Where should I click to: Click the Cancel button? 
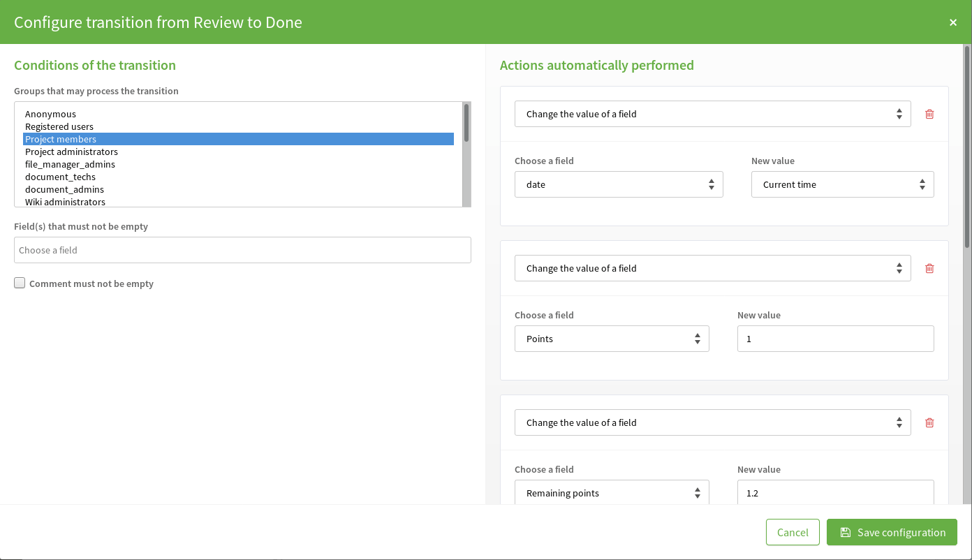(x=793, y=532)
